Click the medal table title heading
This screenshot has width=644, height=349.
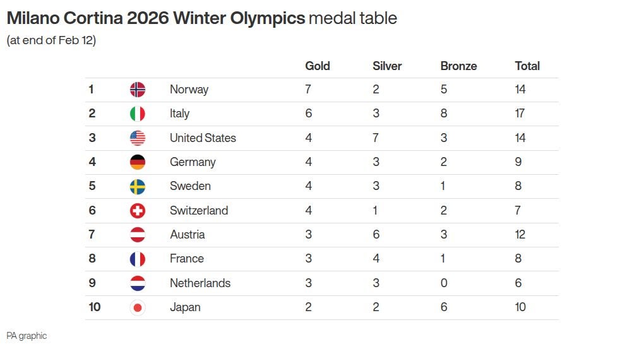click(202, 18)
